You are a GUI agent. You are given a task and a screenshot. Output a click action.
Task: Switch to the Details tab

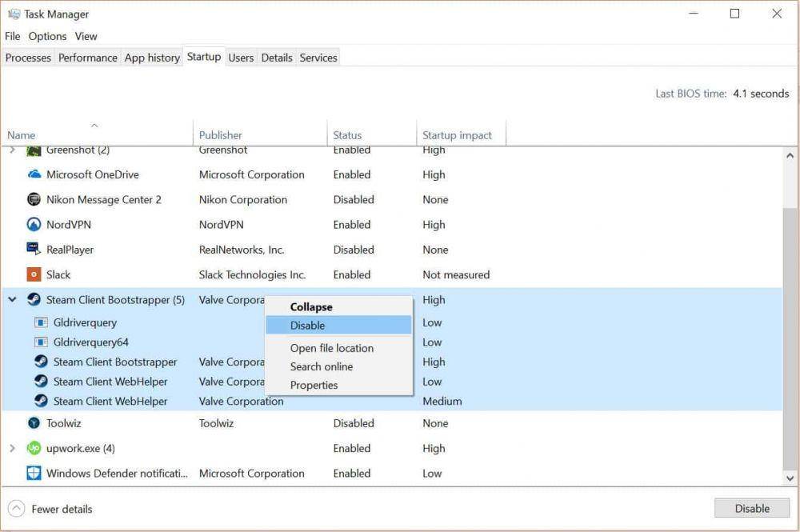pyautogui.click(x=277, y=58)
